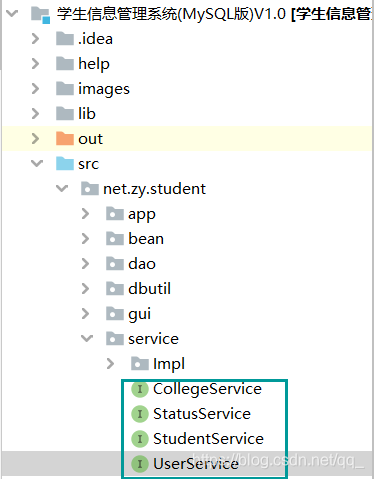
Task: Select the app package label
Action: click(142, 215)
